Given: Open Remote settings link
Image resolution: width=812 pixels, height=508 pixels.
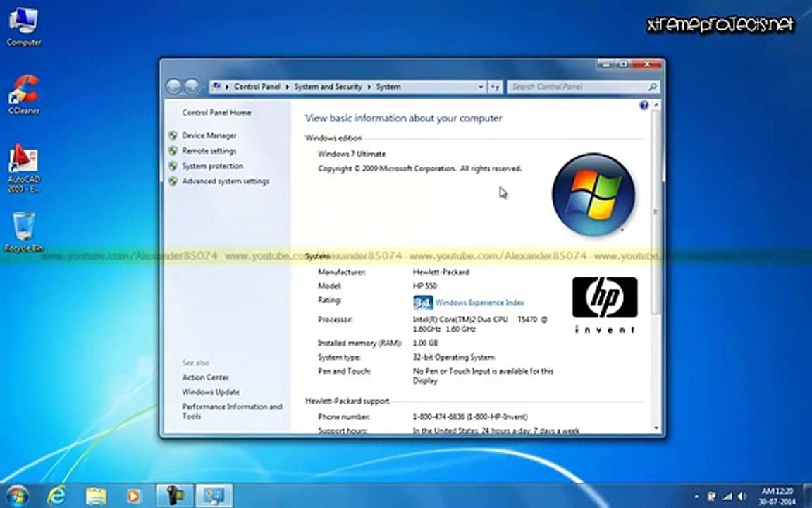Looking at the screenshot, I should click(x=209, y=151).
